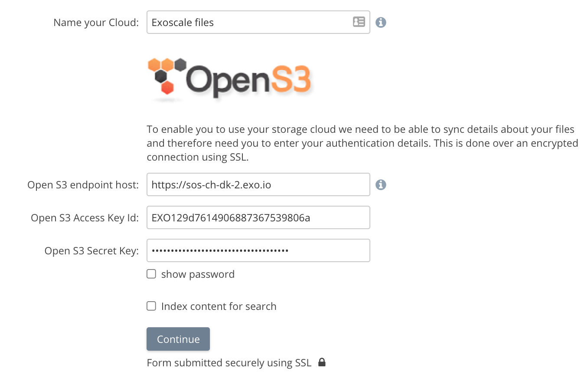Select the Open S3 Access Key Id field
The image size is (588, 375).
click(x=258, y=218)
